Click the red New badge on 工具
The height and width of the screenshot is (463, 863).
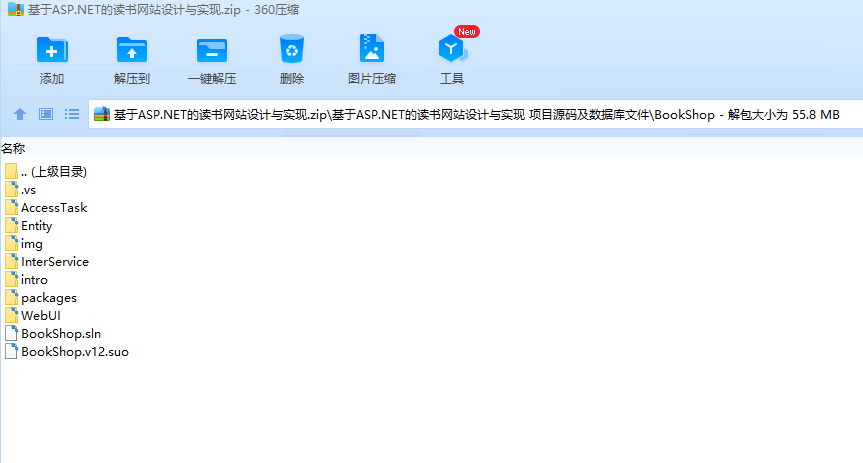pos(467,31)
